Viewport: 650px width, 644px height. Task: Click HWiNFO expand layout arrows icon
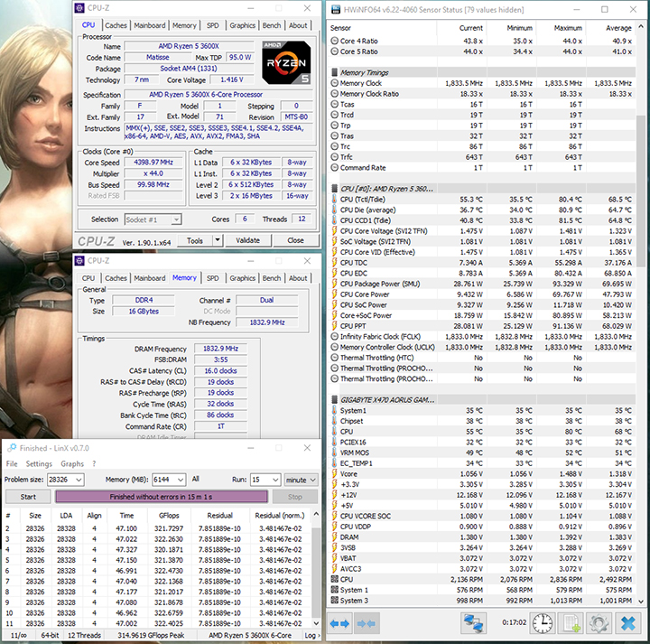pyautogui.click(x=339, y=623)
